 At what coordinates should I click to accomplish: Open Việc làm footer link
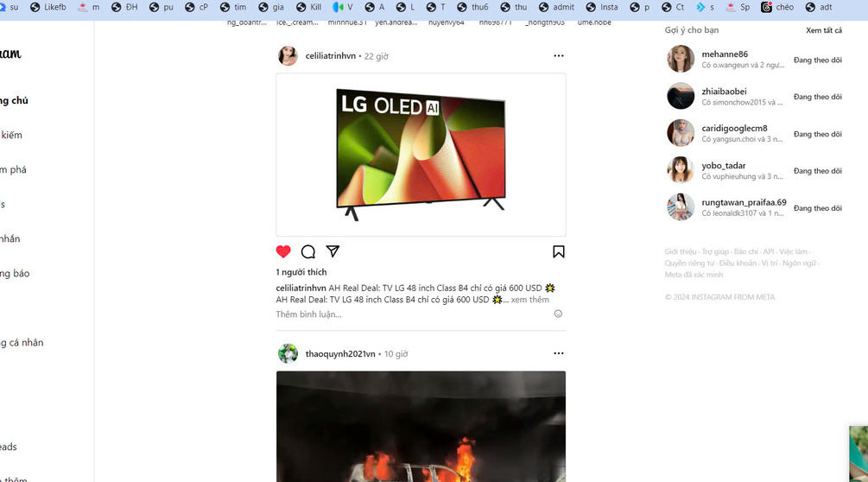793,251
